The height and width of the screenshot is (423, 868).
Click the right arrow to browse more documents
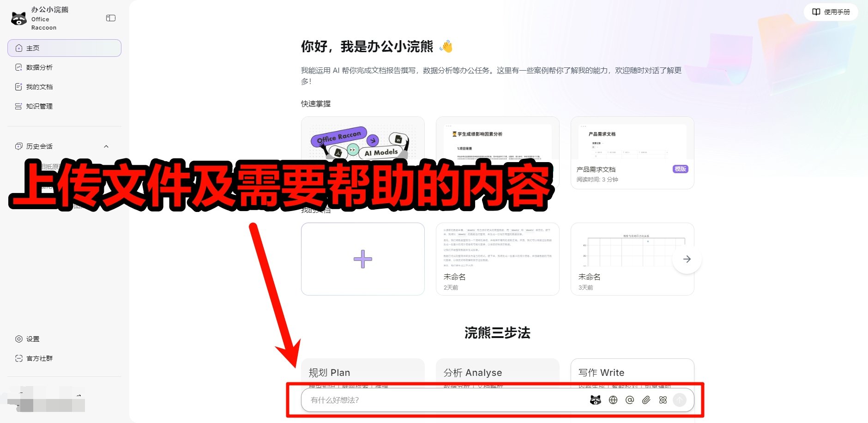click(687, 259)
